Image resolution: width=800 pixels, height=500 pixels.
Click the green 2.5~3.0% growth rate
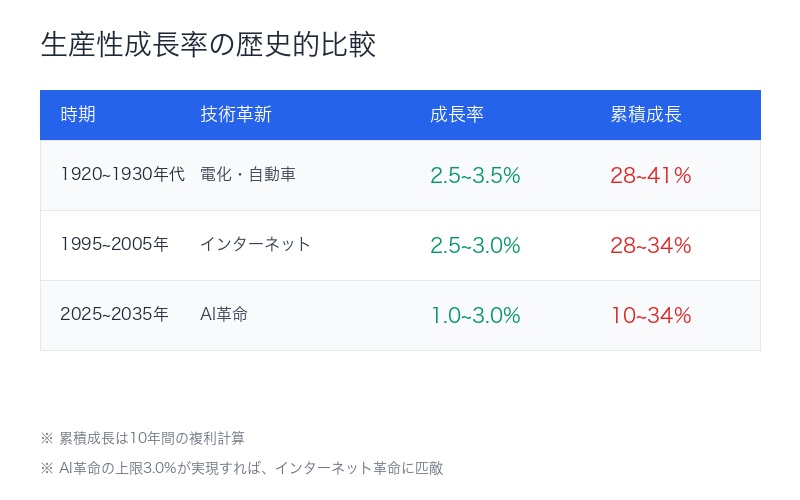click(475, 246)
